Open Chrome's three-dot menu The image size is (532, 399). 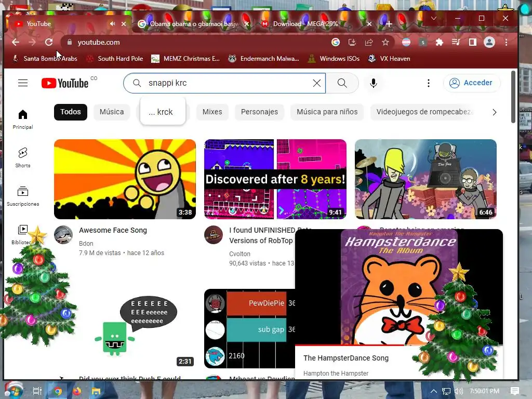click(x=506, y=42)
